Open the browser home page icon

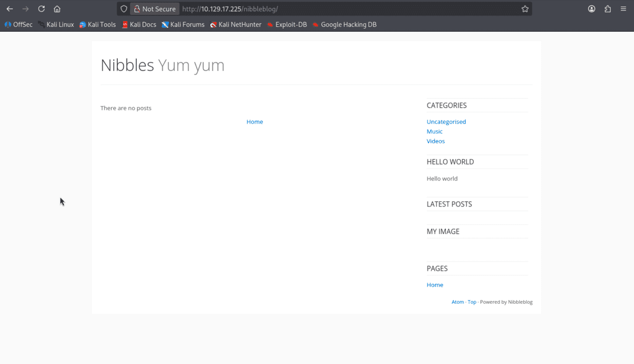click(x=57, y=9)
